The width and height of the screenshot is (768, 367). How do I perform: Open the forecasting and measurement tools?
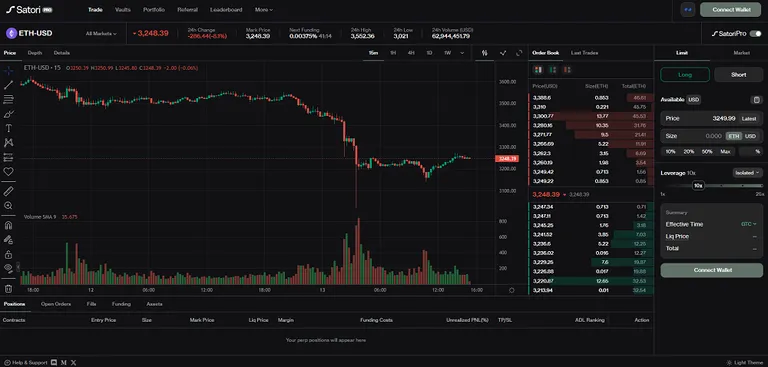(x=8, y=157)
